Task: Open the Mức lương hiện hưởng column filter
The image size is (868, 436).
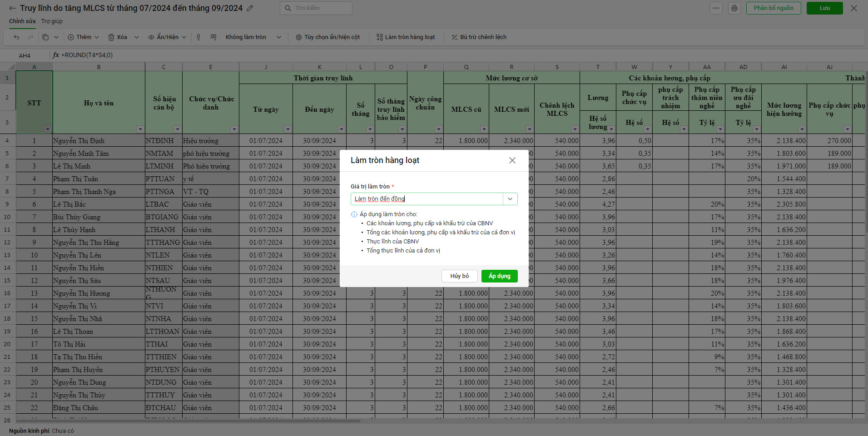Action: [x=802, y=129]
